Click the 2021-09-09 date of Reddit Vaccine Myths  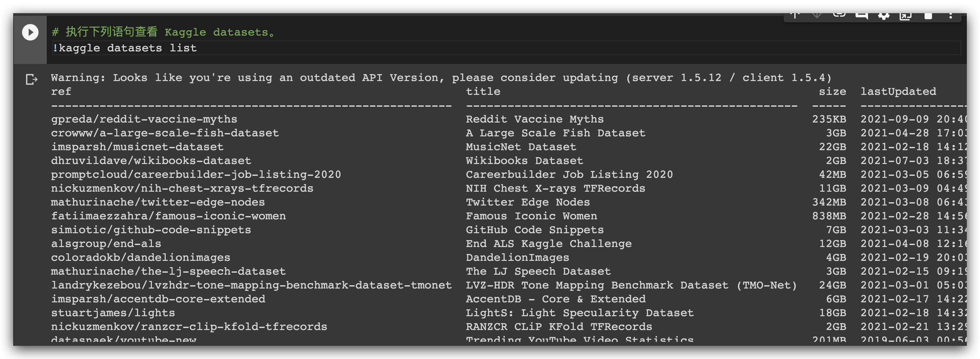894,119
